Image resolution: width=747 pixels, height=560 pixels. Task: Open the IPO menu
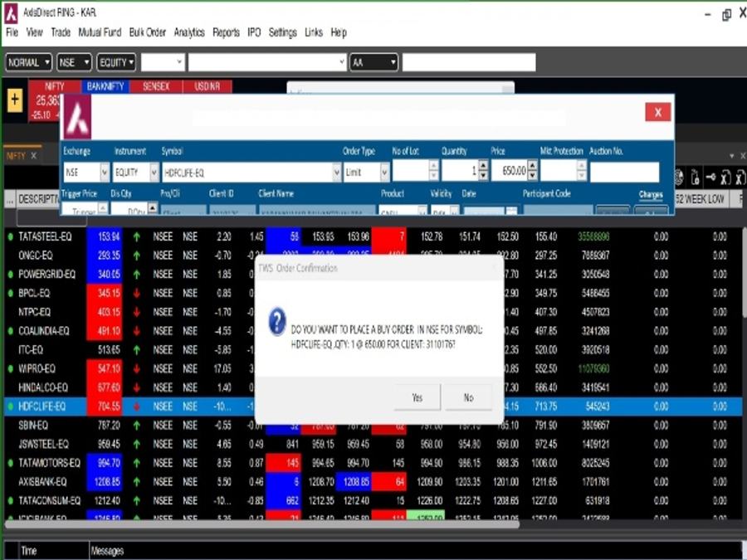tap(255, 32)
